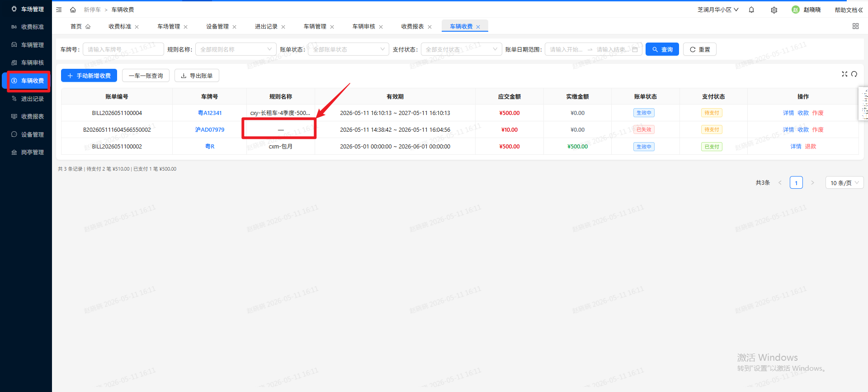Click 收款 for BILL2026051100004
Viewport: 868px width, 392px height.
(x=803, y=113)
